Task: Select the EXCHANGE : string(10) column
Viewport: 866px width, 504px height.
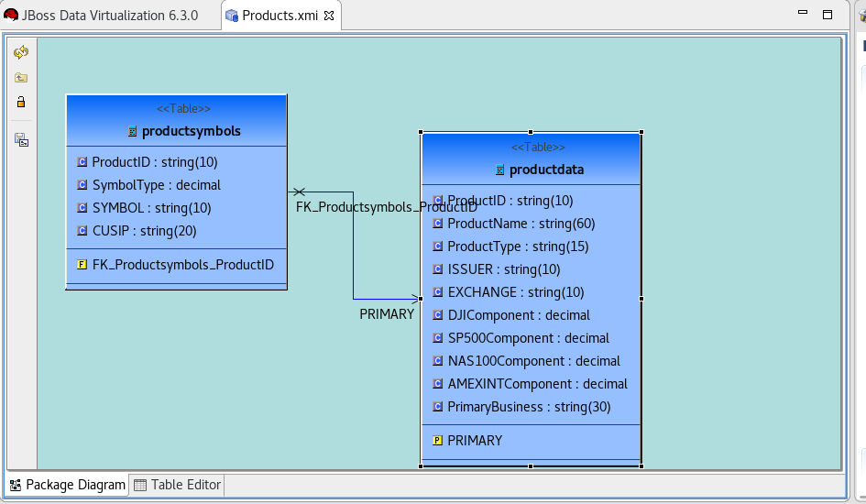Action: (515, 292)
